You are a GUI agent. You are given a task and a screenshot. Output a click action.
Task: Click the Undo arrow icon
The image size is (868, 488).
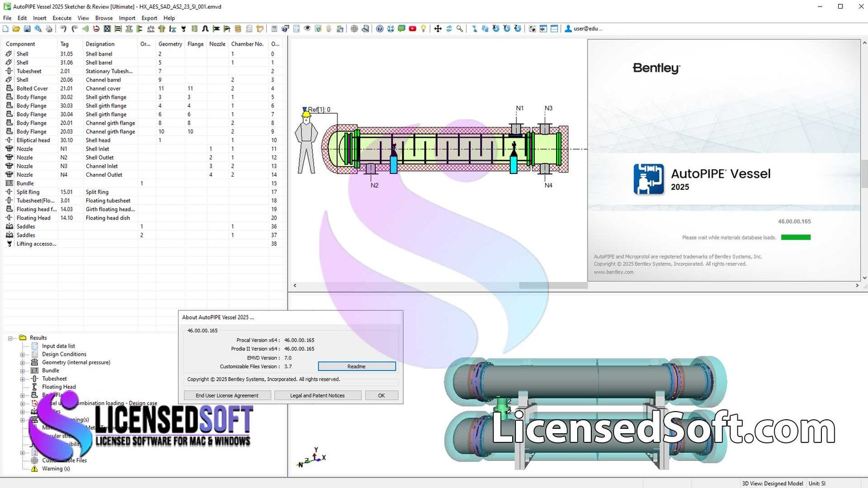pos(63,29)
